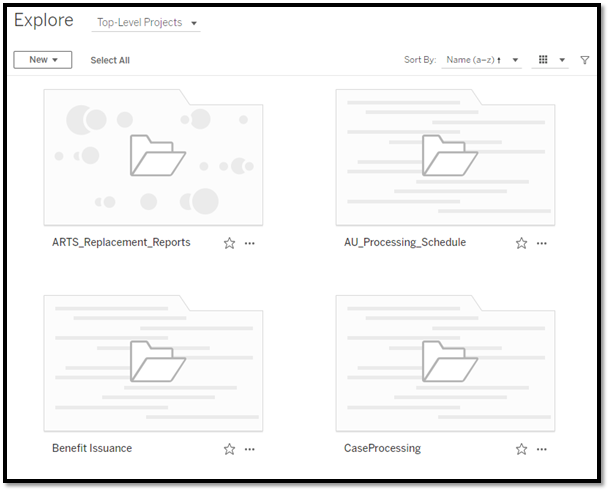Toggle favorite star for Benefit Issuance

(229, 449)
